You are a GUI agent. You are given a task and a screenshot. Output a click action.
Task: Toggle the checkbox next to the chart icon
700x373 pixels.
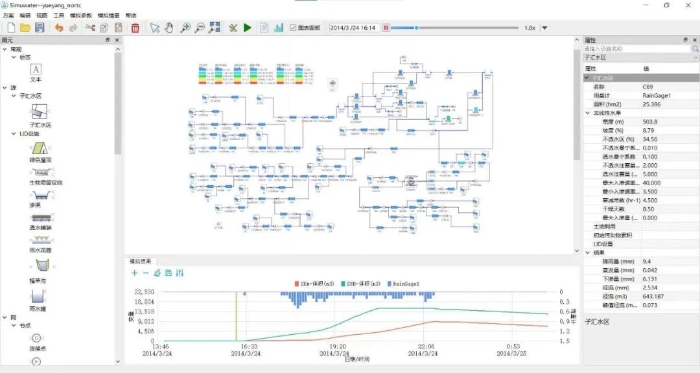point(293,28)
